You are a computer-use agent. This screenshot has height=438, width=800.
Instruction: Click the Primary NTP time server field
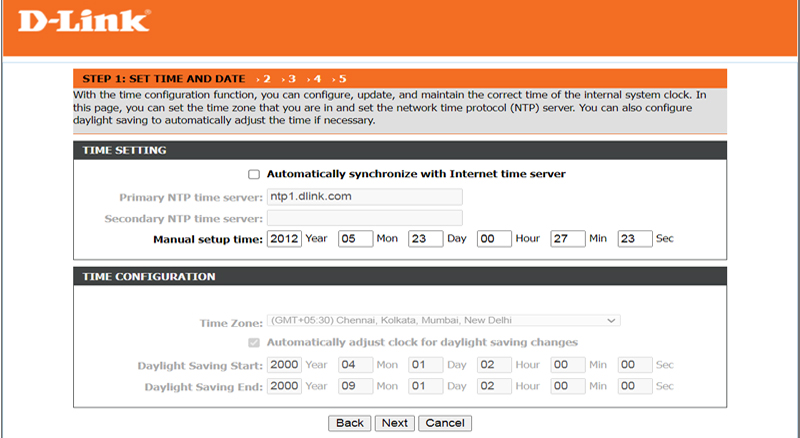coord(364,197)
